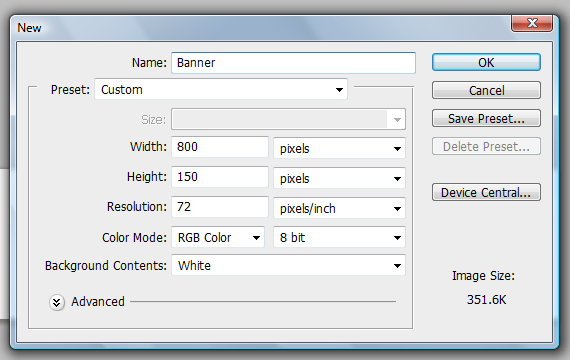570x360 pixels.
Task: Click the Height field showing 150
Action: coord(220,177)
